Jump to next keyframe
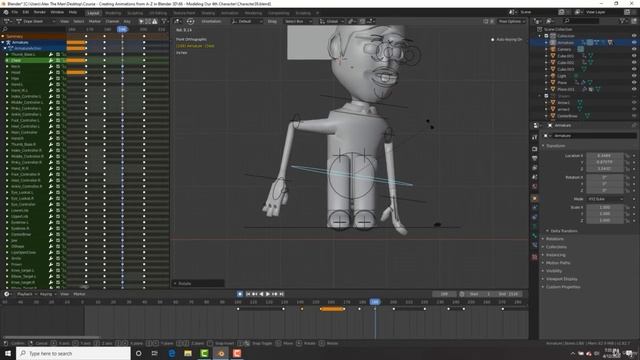Screen dimensions: 640x360 coord(275,294)
